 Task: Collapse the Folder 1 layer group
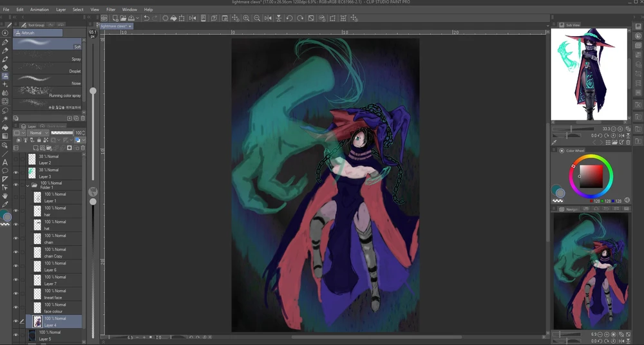[x=28, y=185]
